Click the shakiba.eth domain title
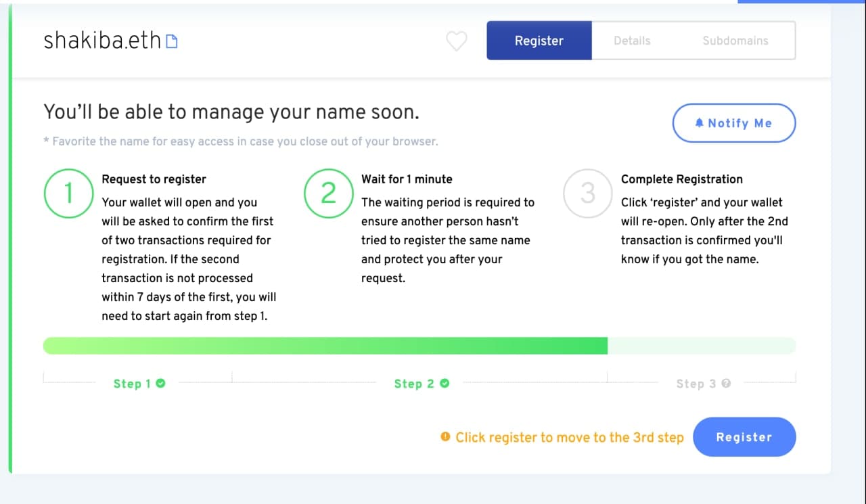 [102, 41]
